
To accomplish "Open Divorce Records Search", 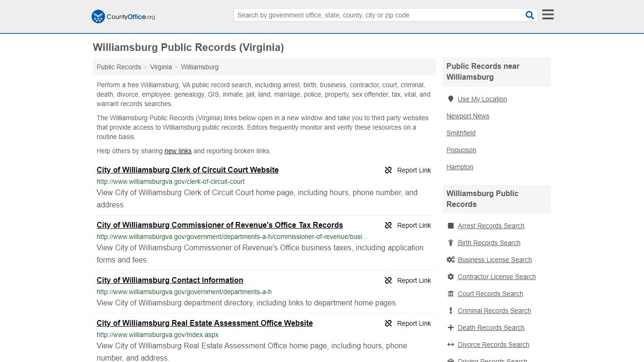I will coord(493,345).
